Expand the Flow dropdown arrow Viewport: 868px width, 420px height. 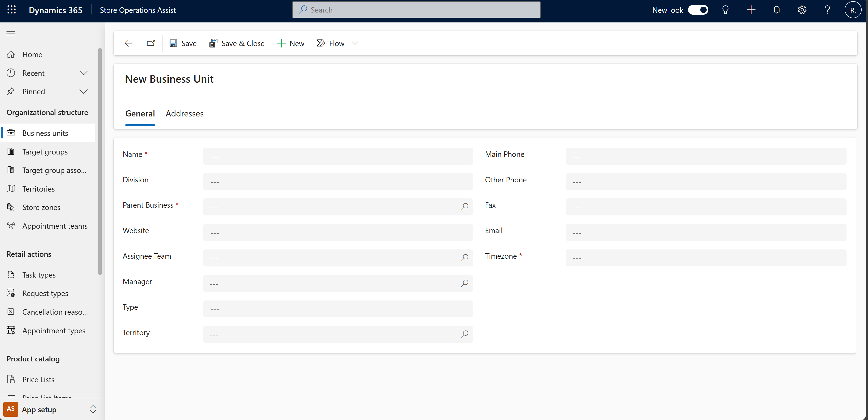pos(355,43)
